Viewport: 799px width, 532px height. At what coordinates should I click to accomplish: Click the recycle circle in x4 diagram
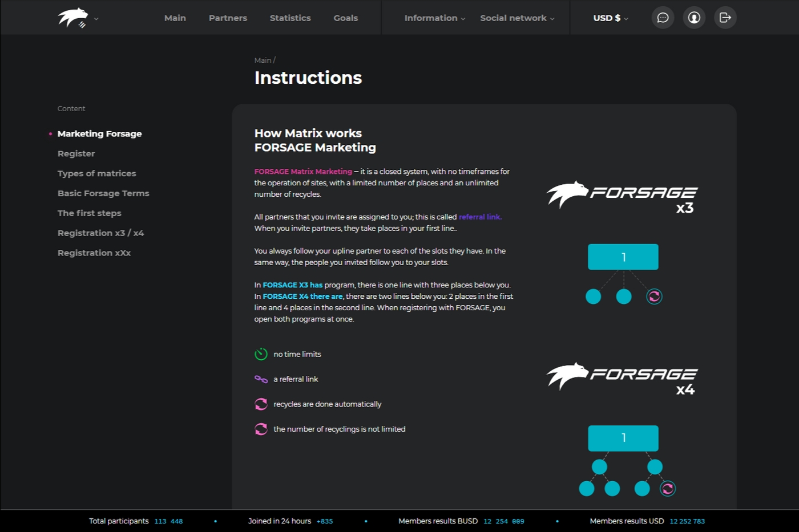[668, 489]
